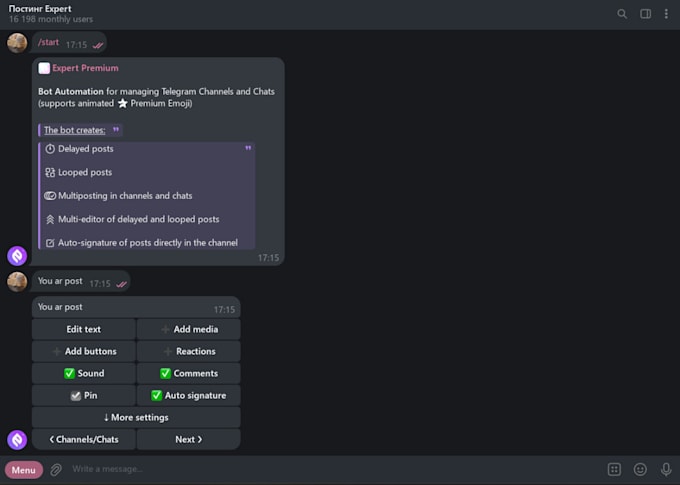This screenshot has height=485, width=680.
Task: Disable the Auto signature option
Action: coord(188,395)
